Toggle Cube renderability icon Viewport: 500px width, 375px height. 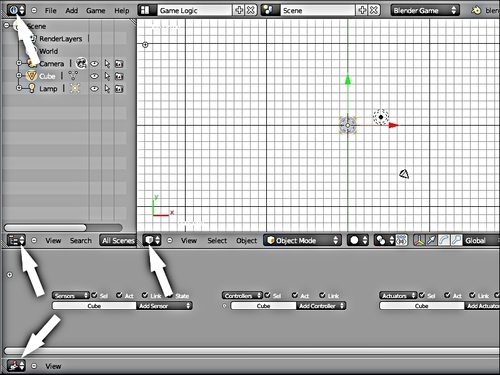(x=119, y=76)
